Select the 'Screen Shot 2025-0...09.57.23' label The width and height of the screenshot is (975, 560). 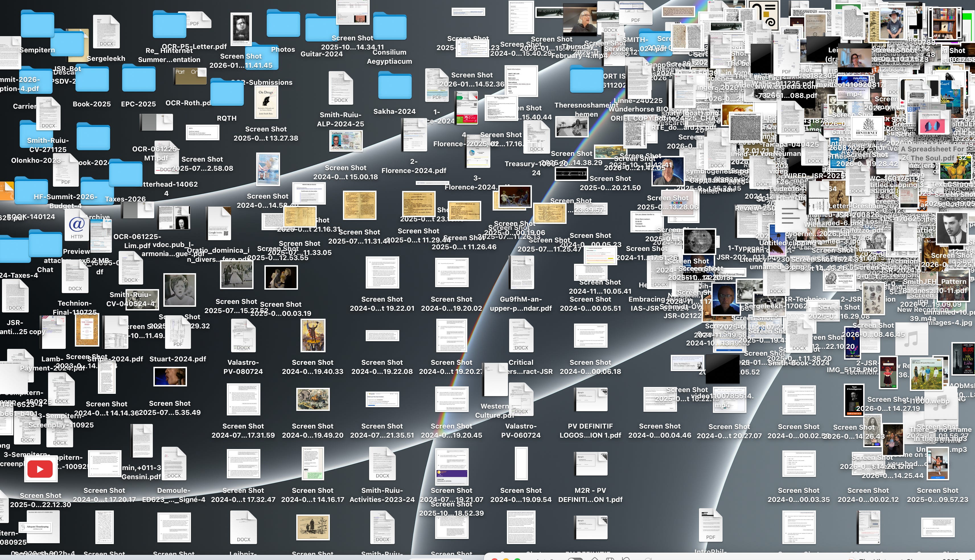click(938, 495)
